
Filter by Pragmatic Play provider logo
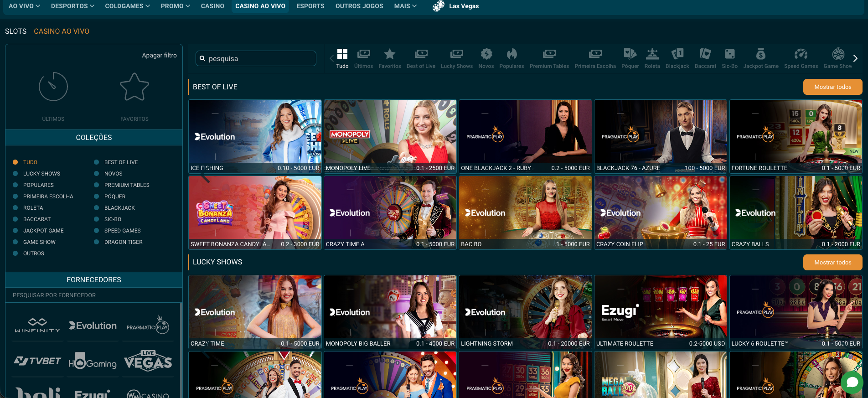tap(148, 325)
